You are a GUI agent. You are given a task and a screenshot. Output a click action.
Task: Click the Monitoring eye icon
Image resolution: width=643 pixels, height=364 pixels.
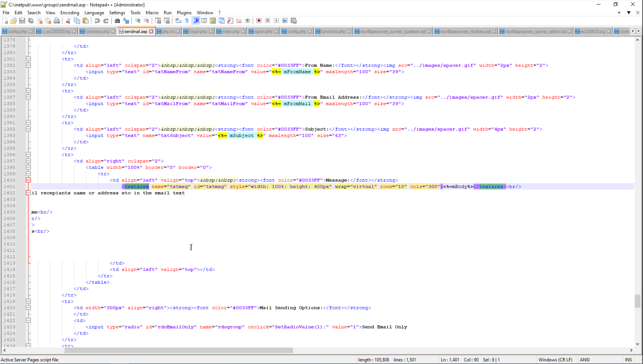tap(248, 21)
